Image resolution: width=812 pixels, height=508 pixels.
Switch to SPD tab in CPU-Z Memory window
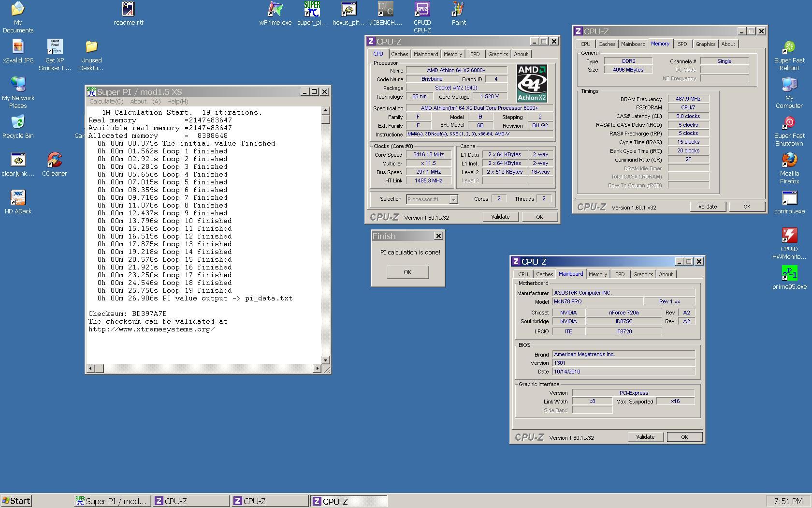point(682,44)
